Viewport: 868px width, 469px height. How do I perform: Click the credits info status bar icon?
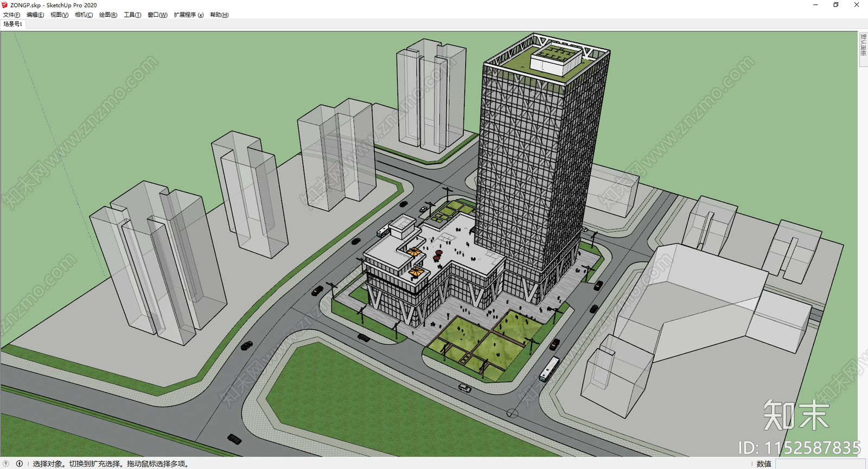(x=20, y=464)
